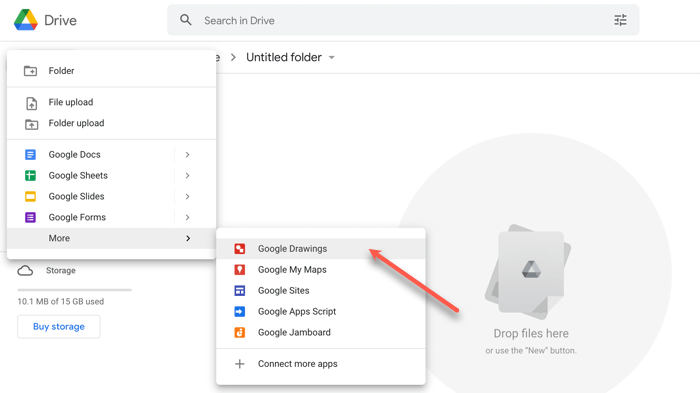Screen dimensions: 700x393
Task: Select Google Apps Script from submenu
Action: point(321,312)
